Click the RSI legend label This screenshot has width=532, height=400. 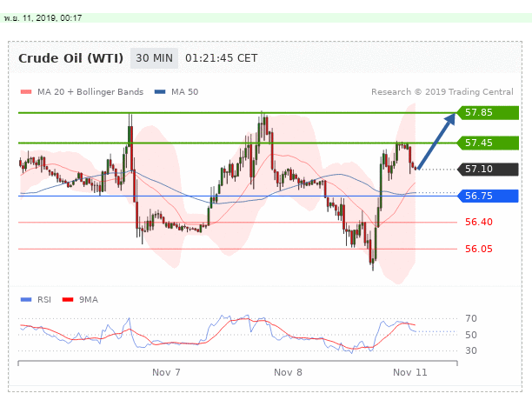point(44,300)
